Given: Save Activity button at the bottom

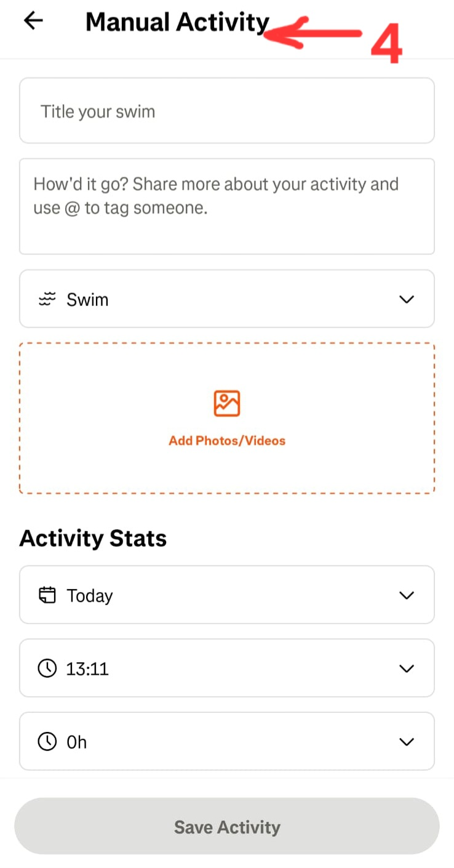Looking at the screenshot, I should click(227, 826).
